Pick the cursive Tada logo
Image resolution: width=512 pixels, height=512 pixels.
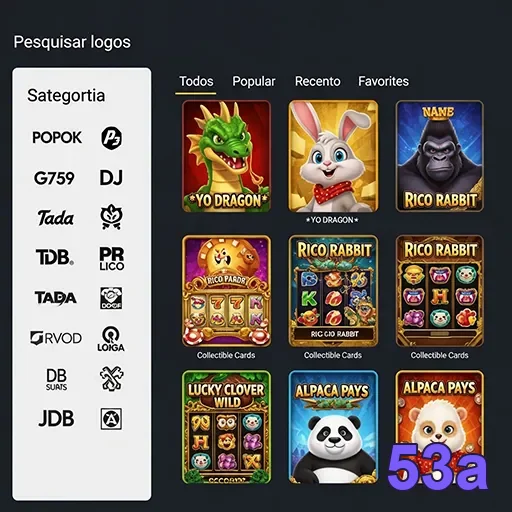pos(55,218)
